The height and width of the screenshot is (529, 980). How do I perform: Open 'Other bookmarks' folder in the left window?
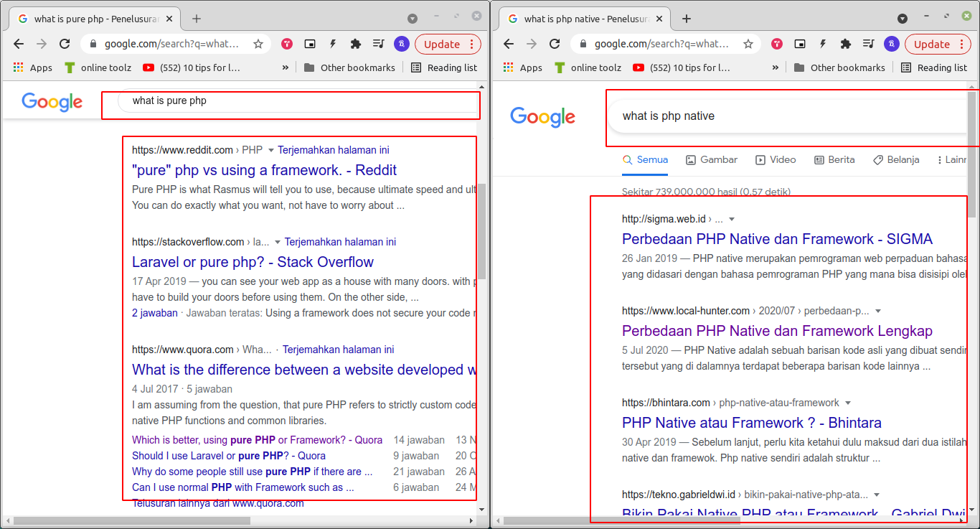pos(349,67)
